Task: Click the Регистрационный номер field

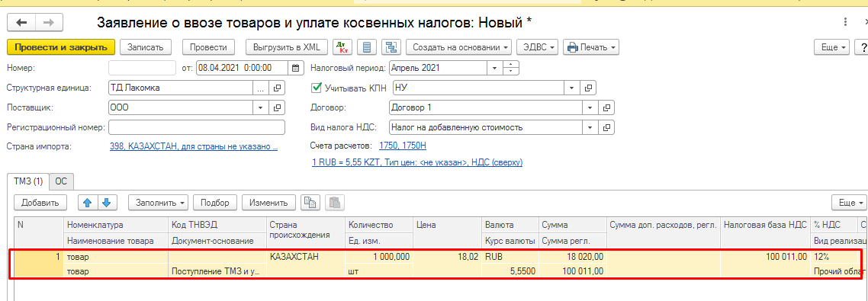Action: [197, 127]
